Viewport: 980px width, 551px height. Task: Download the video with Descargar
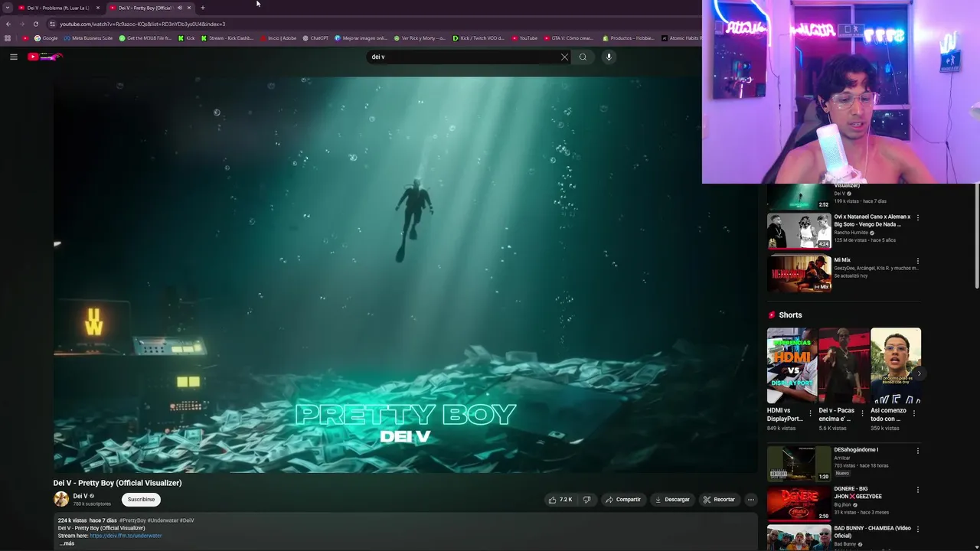point(672,500)
